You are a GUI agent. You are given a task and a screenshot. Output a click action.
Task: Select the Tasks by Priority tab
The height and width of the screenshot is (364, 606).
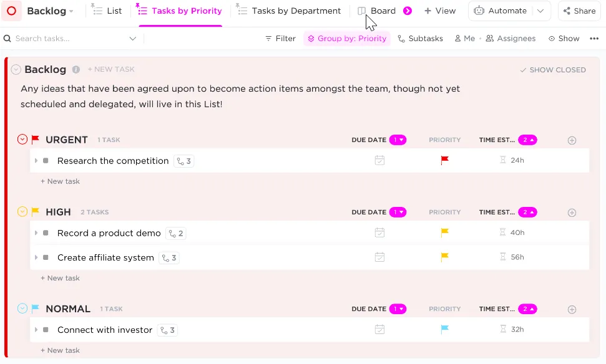point(180,11)
